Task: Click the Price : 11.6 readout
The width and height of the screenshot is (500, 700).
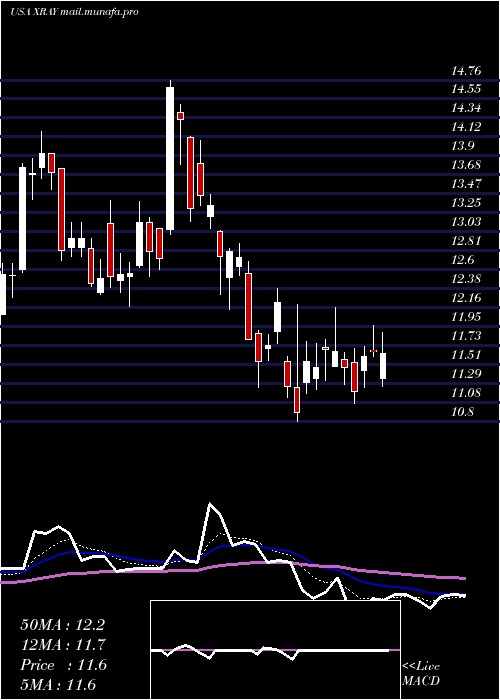Action: pyautogui.click(x=63, y=665)
